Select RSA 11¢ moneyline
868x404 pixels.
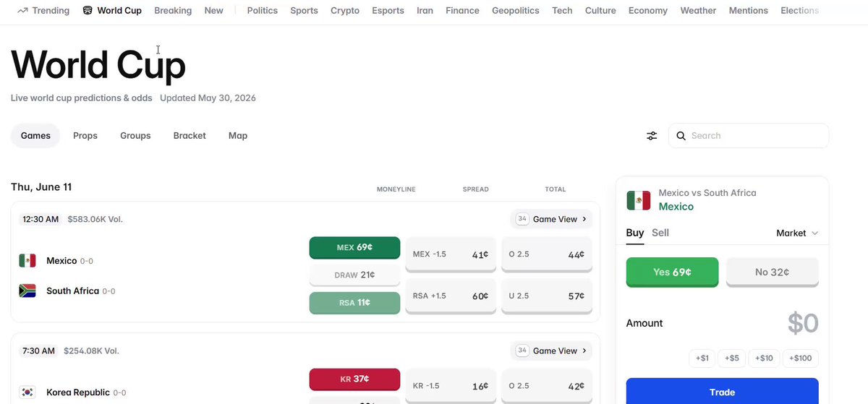[354, 304]
